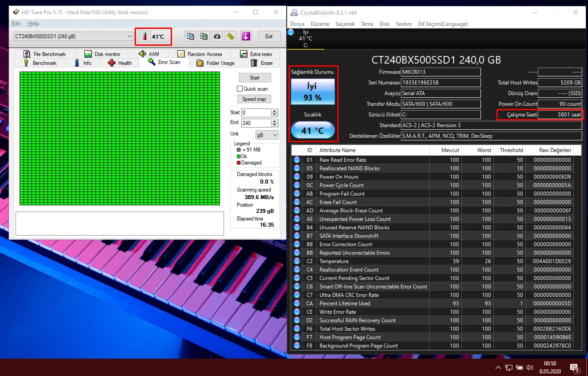Click Start to begin the error scan

coord(255,77)
